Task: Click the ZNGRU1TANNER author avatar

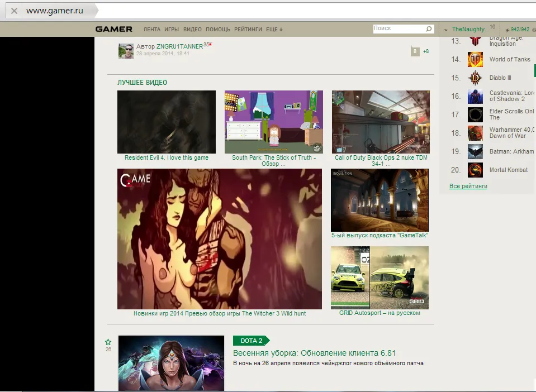Action: pos(126,51)
